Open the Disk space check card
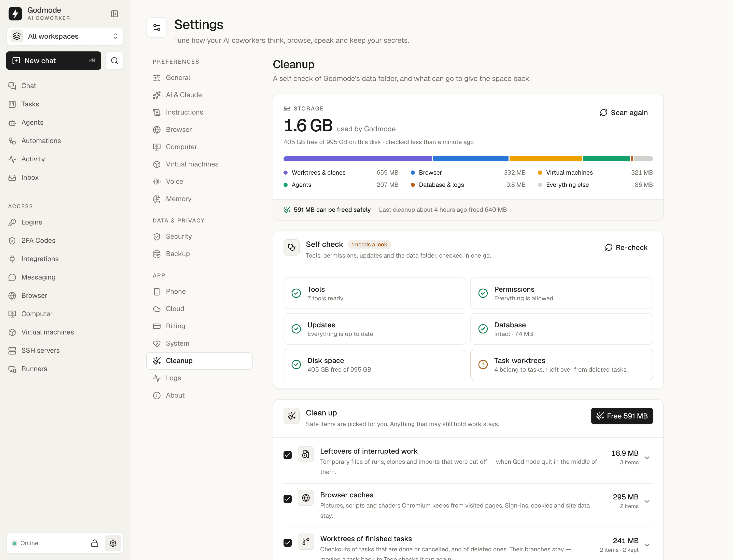 pyautogui.click(x=375, y=364)
